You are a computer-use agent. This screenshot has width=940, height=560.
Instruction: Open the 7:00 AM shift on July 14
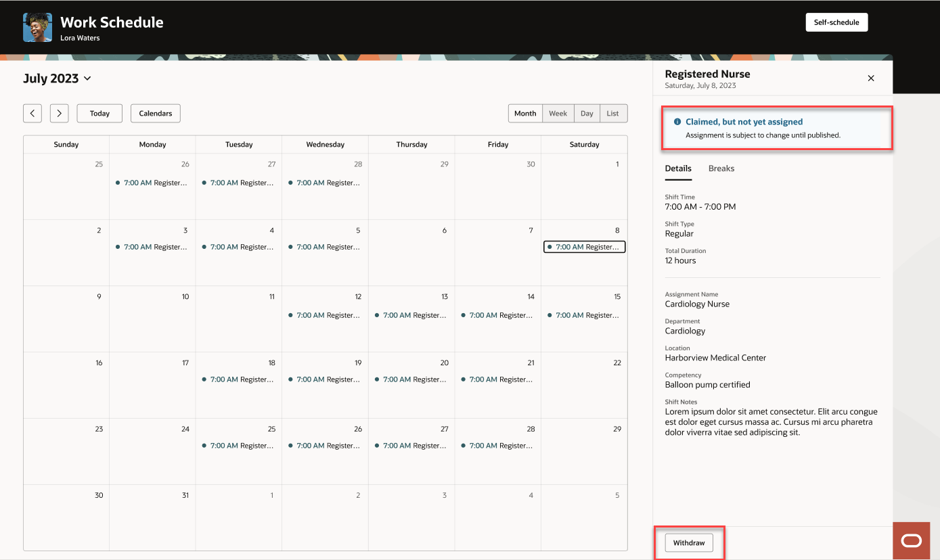click(x=497, y=314)
